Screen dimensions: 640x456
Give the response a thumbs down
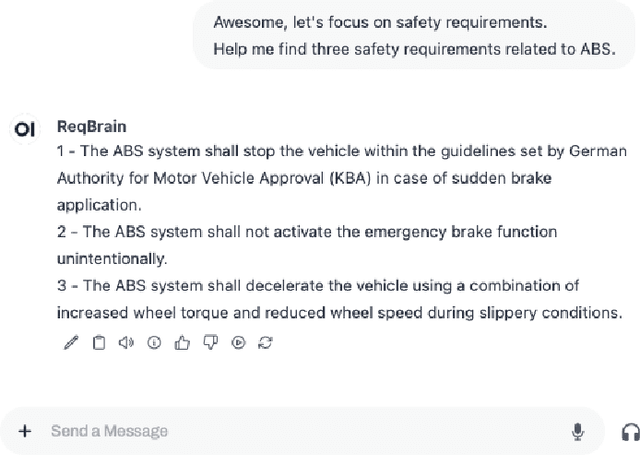210,343
